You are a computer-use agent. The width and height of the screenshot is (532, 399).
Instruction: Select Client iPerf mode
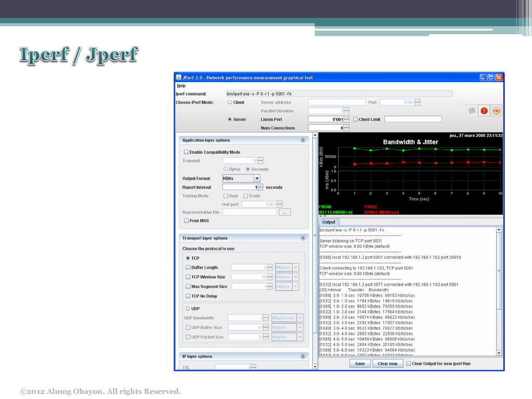click(230, 102)
